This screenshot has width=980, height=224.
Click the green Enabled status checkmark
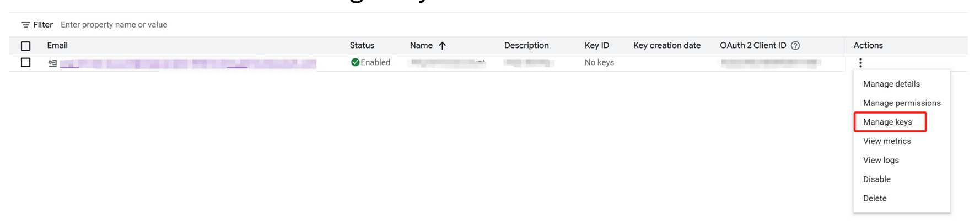pos(355,62)
